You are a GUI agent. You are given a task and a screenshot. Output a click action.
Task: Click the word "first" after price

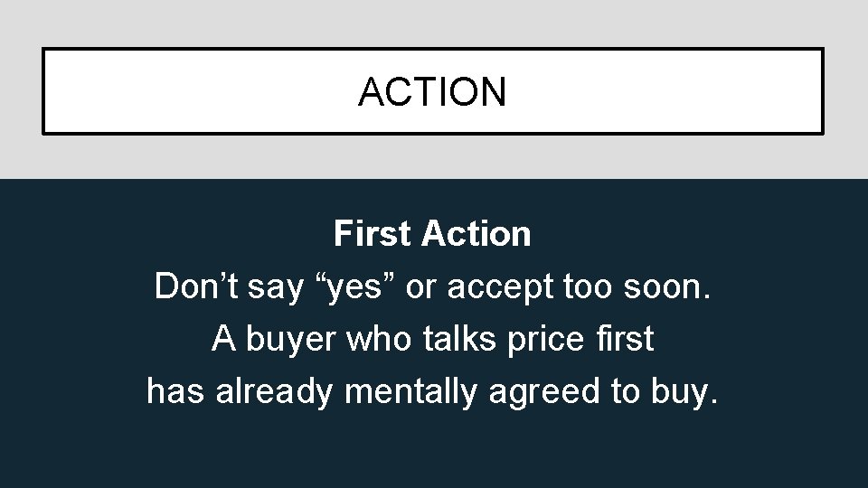pyautogui.click(x=626, y=339)
